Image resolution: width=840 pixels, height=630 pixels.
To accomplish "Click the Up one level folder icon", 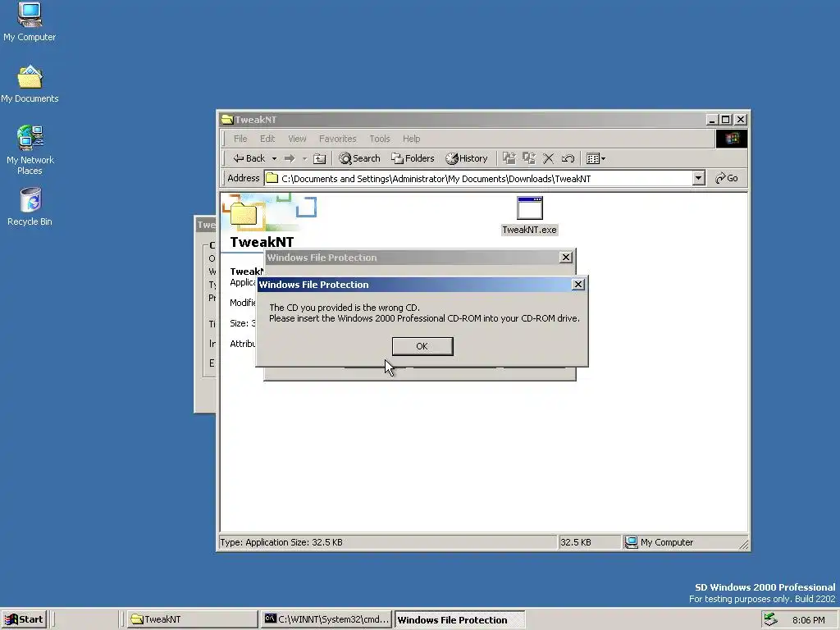I will (319, 158).
